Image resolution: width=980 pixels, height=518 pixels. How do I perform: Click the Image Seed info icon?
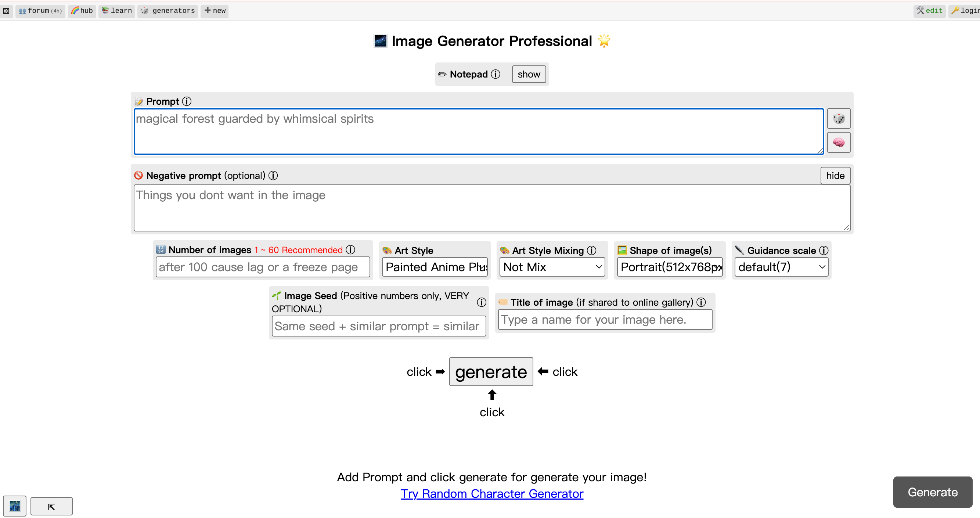[481, 302]
